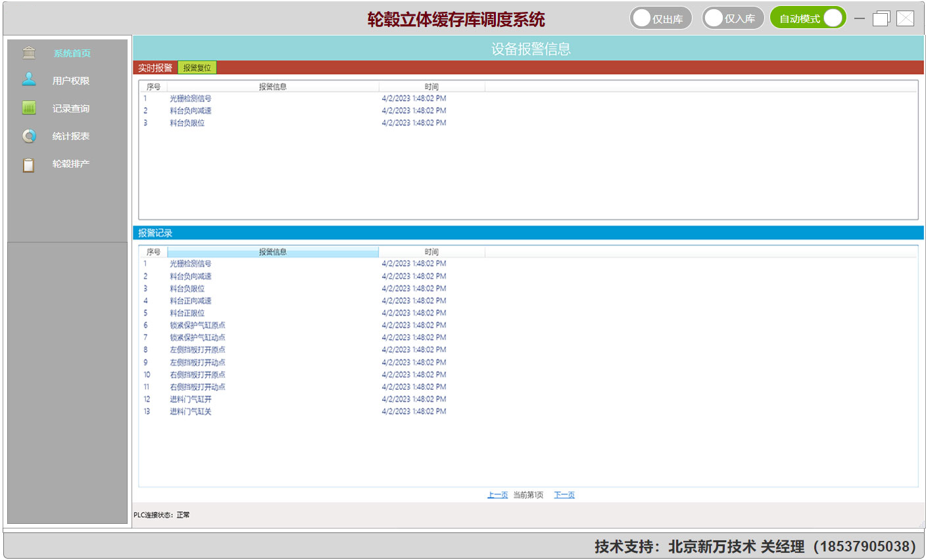Image resolution: width=926 pixels, height=560 pixels.
Task: Click the time cell of record 13
Action: pyautogui.click(x=414, y=411)
